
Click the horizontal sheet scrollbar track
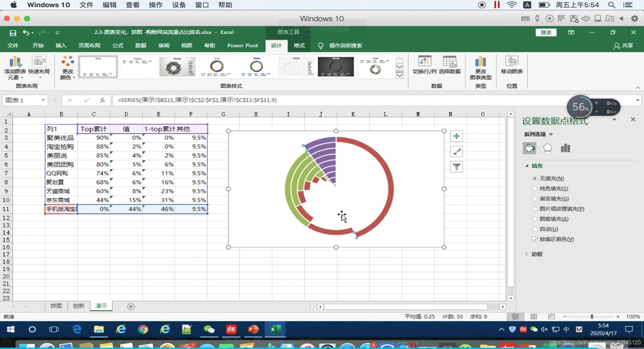pos(405,307)
